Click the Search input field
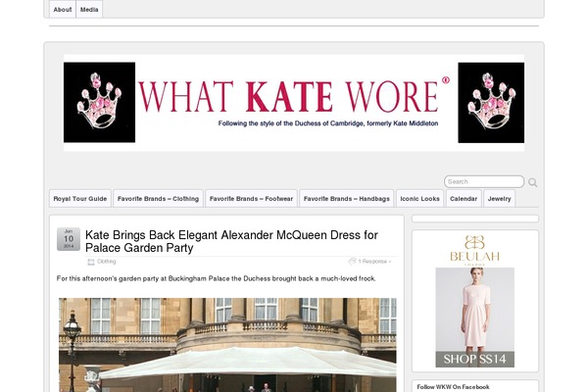The image size is (588, 392). point(484,181)
